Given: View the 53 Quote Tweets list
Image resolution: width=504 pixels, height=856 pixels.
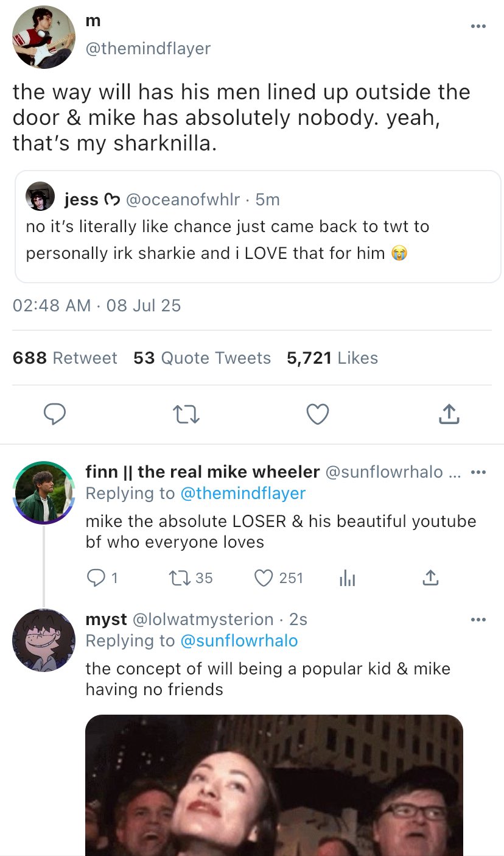Looking at the screenshot, I should pos(202,358).
